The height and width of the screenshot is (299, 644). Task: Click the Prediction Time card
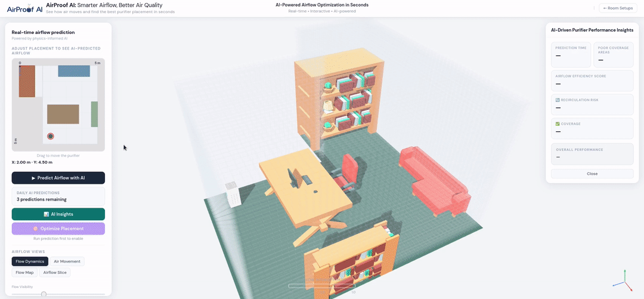(x=571, y=55)
